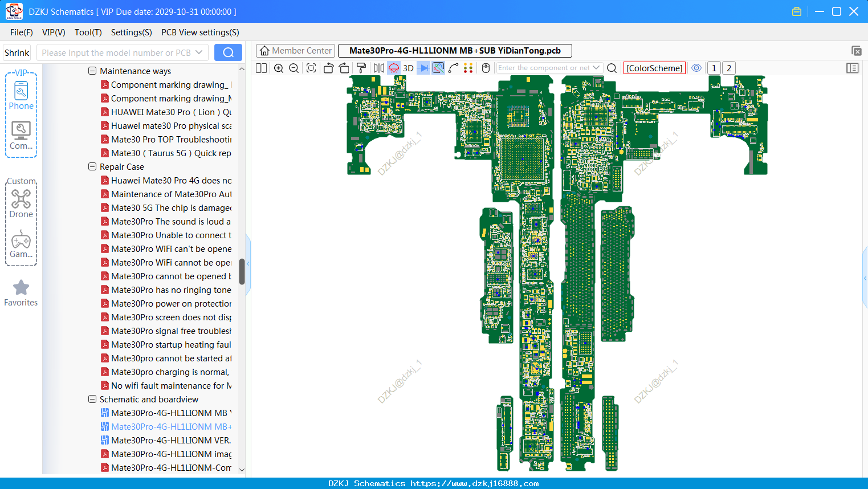Click the file tree scrollbar thumb
Screen dimensions: 868x489
(242, 271)
